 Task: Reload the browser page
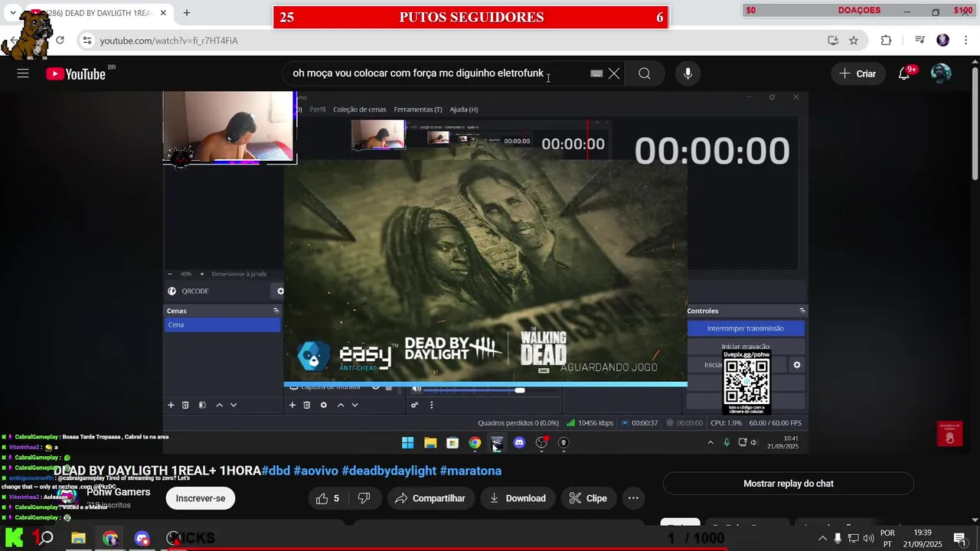60,40
